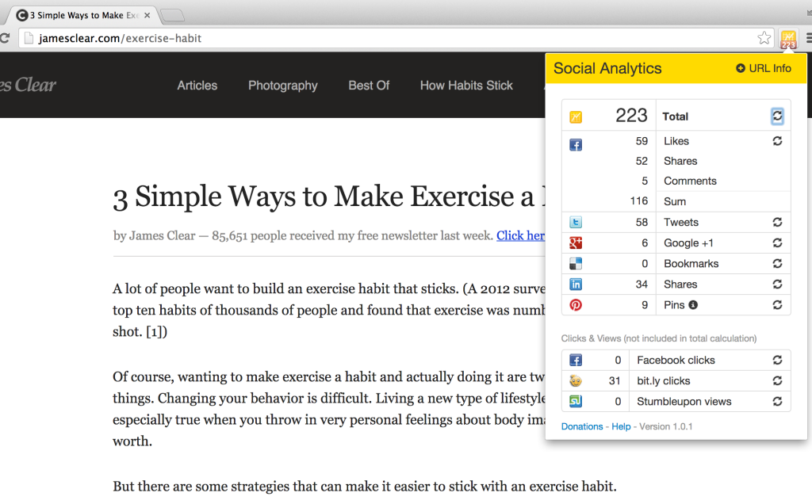The image size is (812, 504).
Task: Open the Chrome menu
Action: (806, 37)
